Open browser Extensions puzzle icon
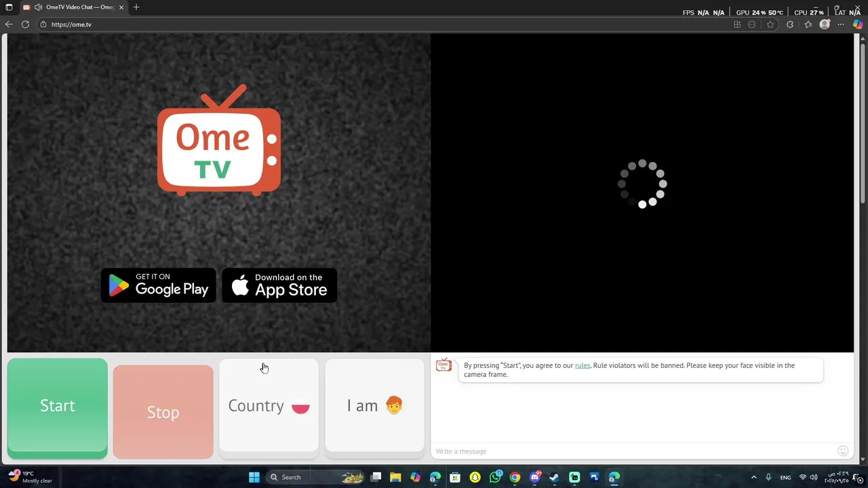Viewport: 868px width, 488px height. (x=790, y=24)
